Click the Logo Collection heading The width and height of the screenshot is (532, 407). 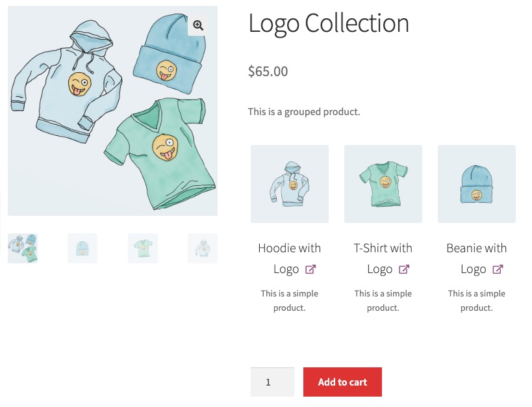pyautogui.click(x=329, y=24)
